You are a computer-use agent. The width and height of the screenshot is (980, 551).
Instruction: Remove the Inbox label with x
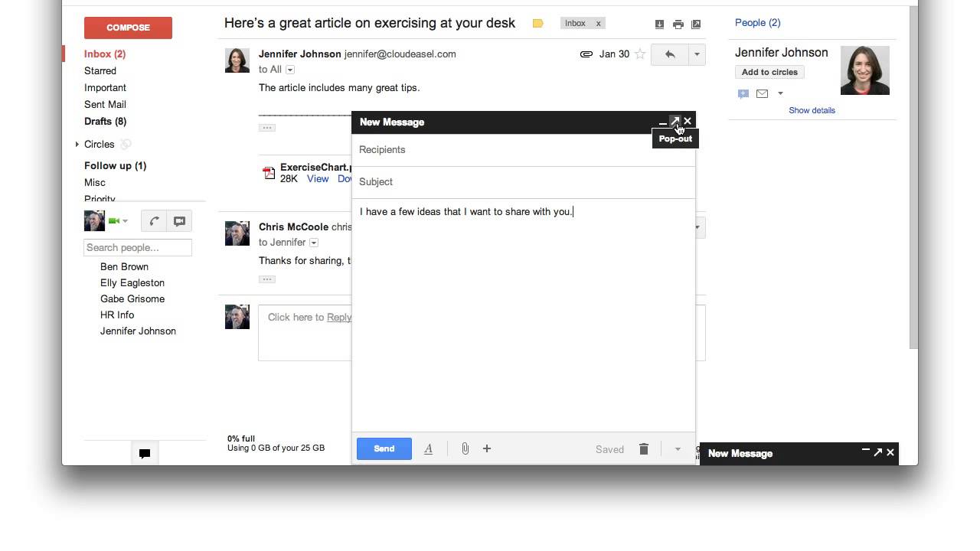point(599,24)
